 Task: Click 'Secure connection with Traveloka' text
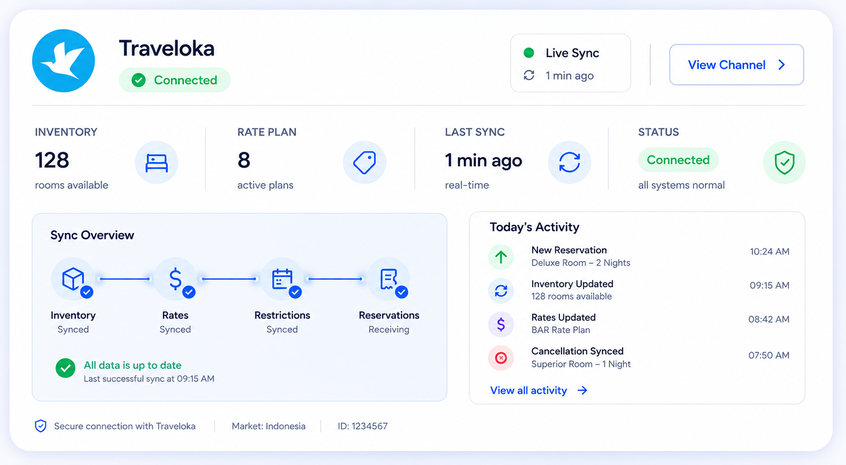coord(125,426)
